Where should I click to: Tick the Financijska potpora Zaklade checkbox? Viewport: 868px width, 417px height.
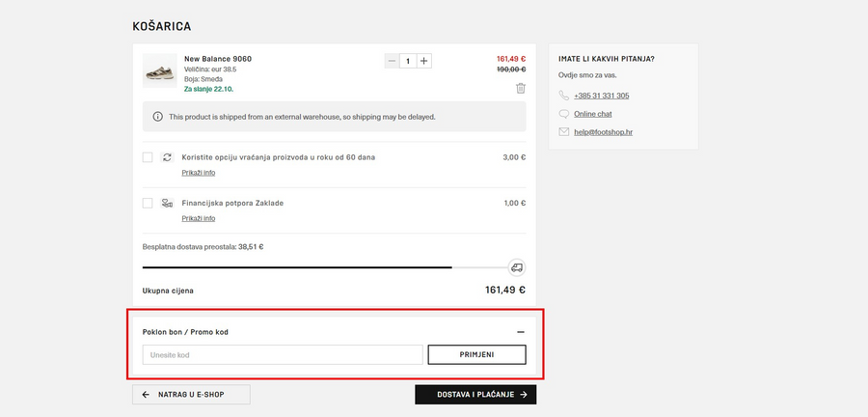pos(148,203)
